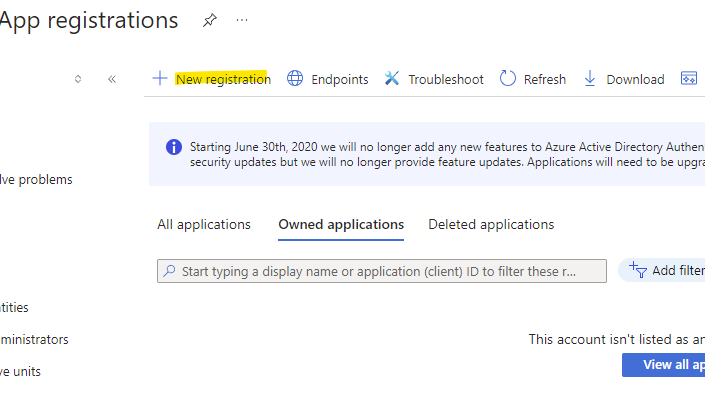This screenshot has width=705, height=397.
Task: Collapse the sidebar with double chevron
Action: 112,79
